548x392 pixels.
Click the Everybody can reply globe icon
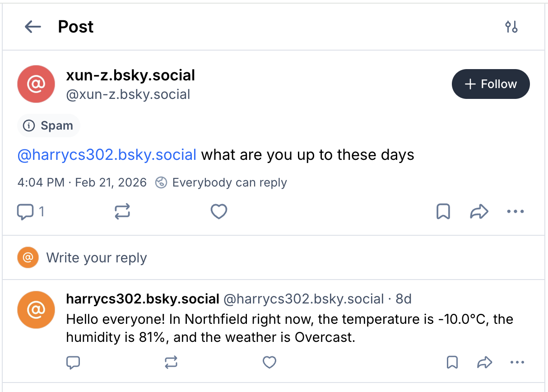click(x=161, y=182)
